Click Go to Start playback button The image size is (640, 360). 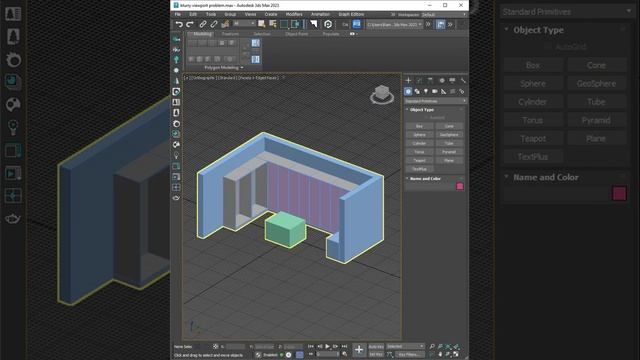coord(311,347)
